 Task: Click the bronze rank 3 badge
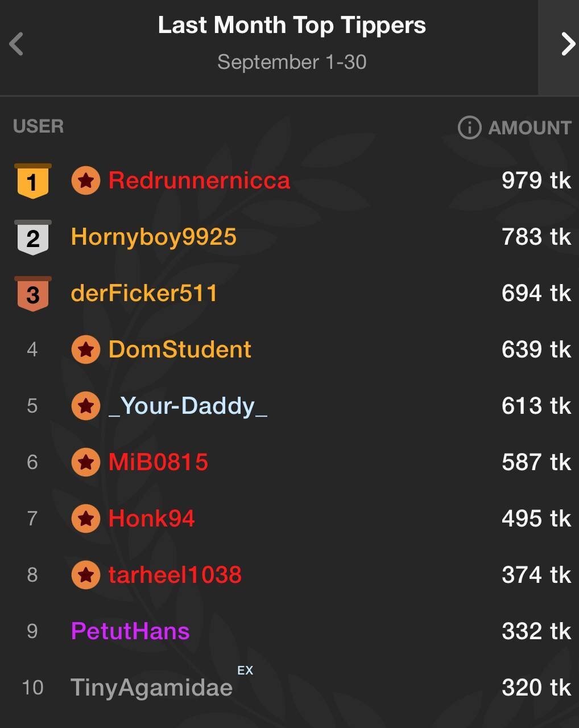(32, 294)
